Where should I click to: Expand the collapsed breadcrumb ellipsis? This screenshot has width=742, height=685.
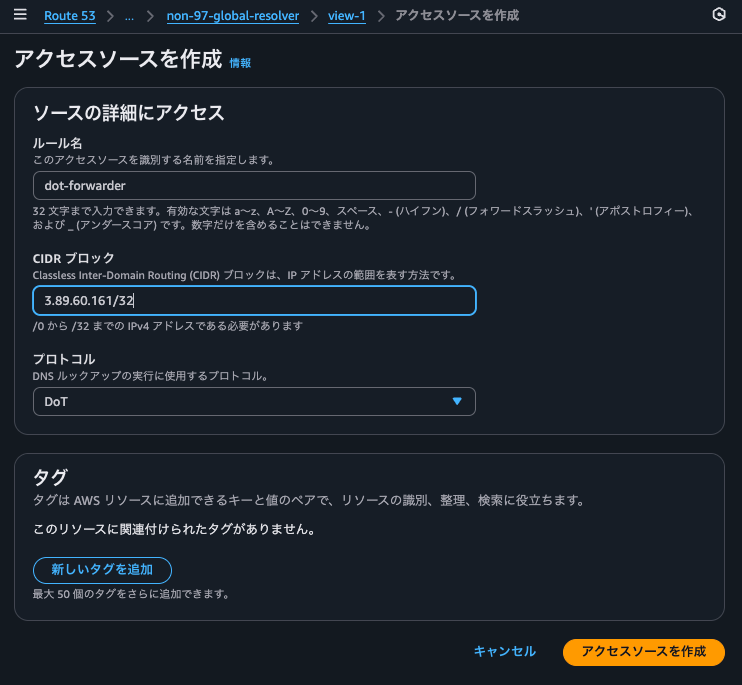(129, 16)
